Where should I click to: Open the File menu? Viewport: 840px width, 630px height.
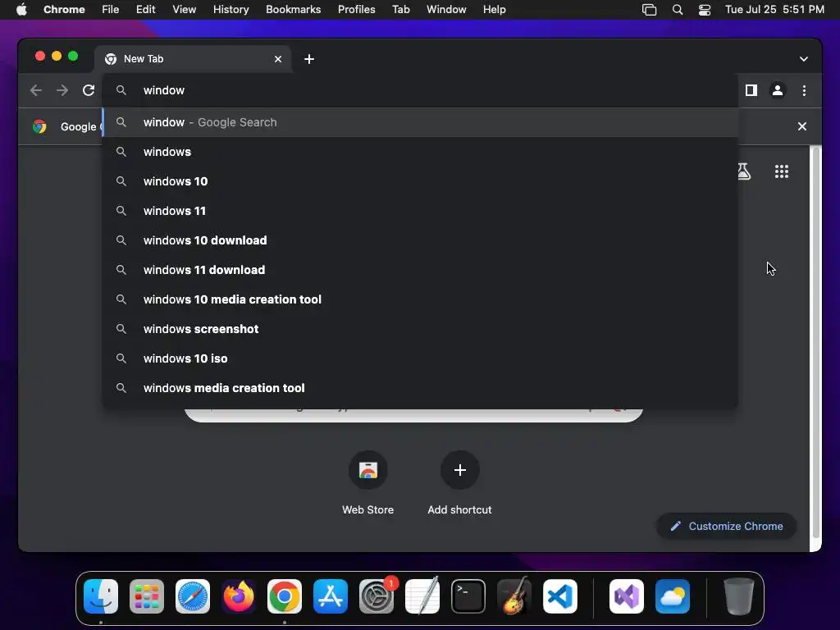pos(111,10)
